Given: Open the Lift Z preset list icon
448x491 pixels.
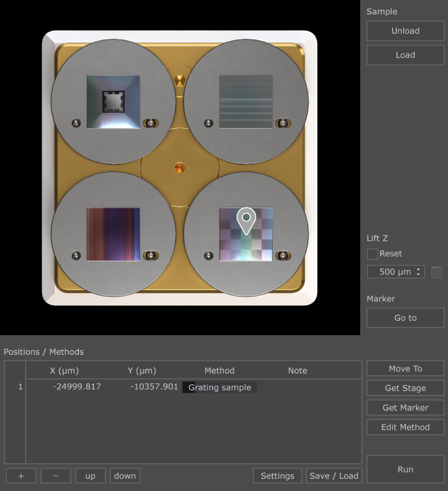Looking at the screenshot, I should coord(436,272).
